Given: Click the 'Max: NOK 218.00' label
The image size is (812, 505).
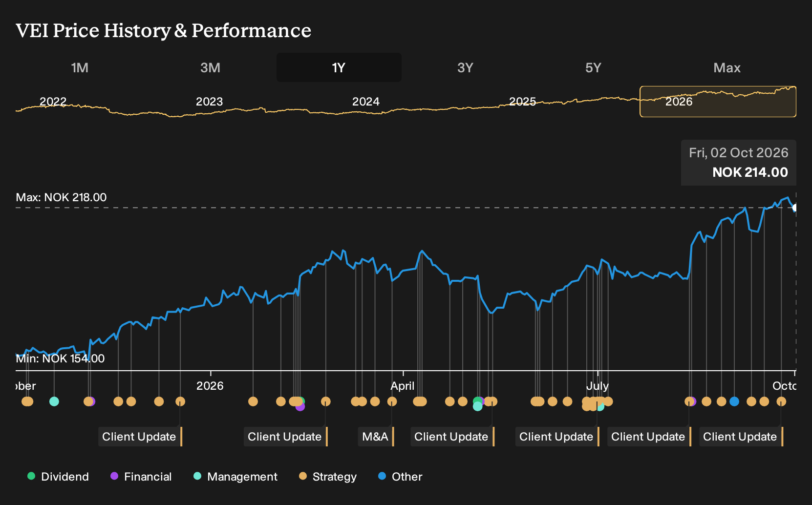Looking at the screenshot, I should 61,197.
